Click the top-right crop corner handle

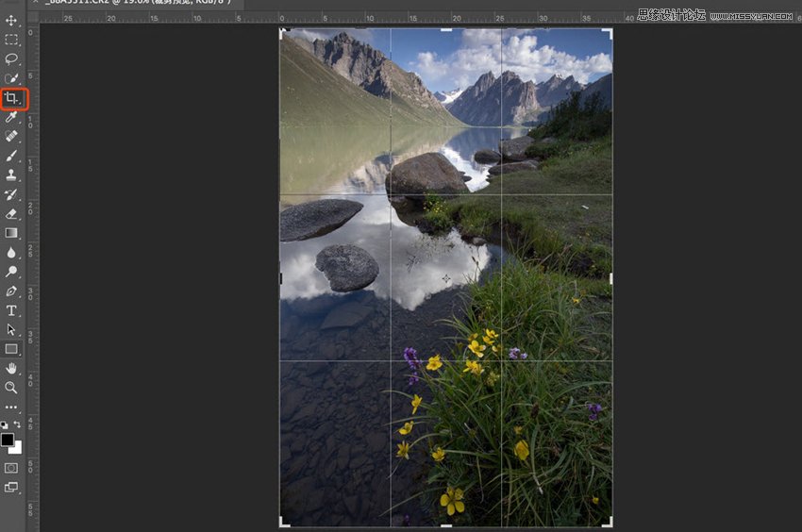[x=609, y=32]
